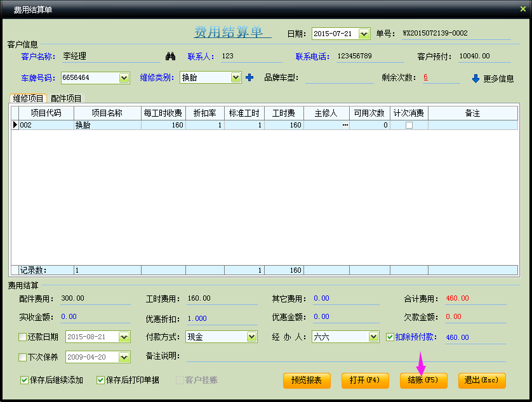Screen dimensions: 532x402
Task: Click the 配件费用 value 300.00
Action: (x=72, y=298)
